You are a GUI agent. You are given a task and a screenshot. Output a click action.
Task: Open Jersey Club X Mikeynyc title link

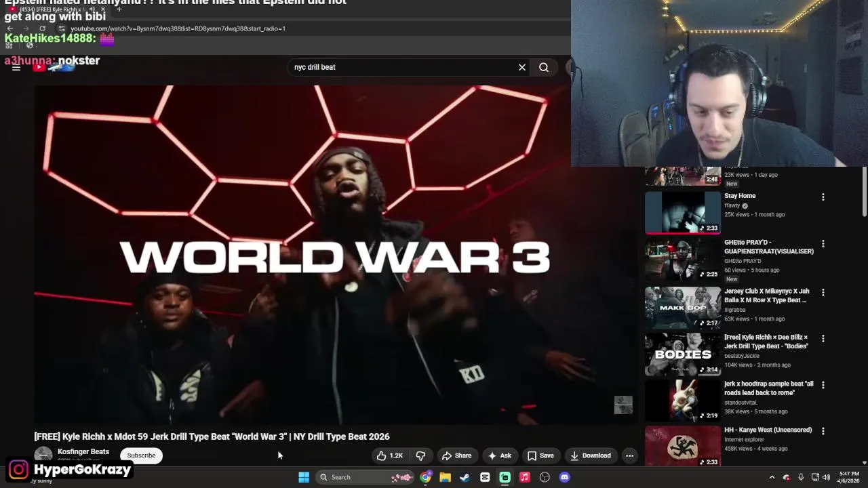(x=767, y=296)
